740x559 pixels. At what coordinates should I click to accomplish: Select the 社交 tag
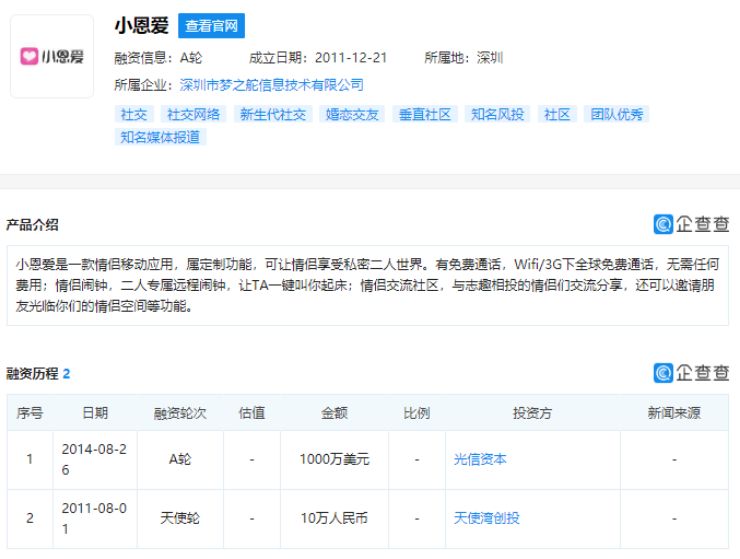pyautogui.click(x=134, y=114)
